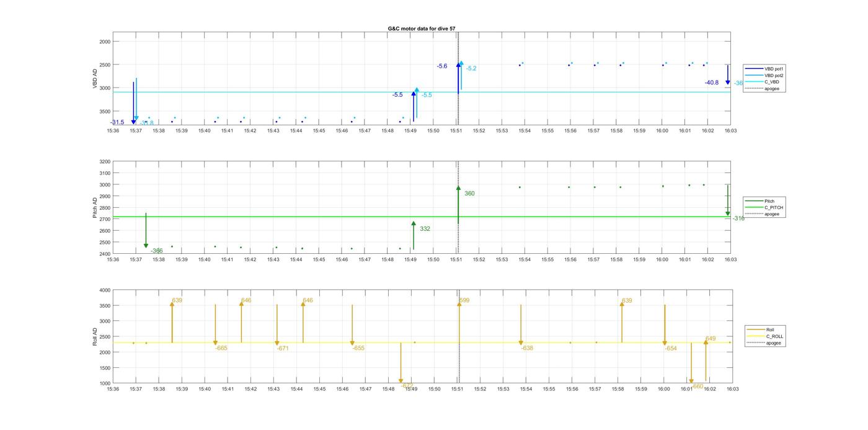Click the 'Pitch AD' y-axis label

pos(95,208)
